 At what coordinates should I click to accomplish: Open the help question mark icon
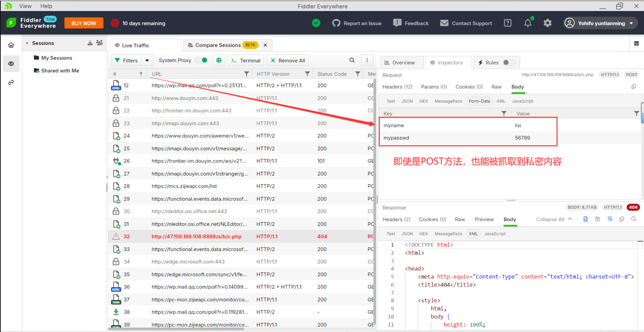click(507, 23)
